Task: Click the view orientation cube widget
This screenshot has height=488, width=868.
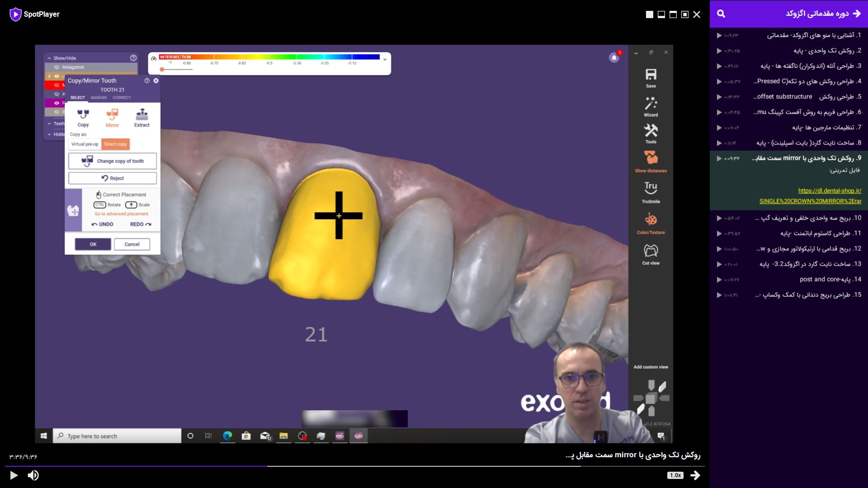Action: pos(651,398)
